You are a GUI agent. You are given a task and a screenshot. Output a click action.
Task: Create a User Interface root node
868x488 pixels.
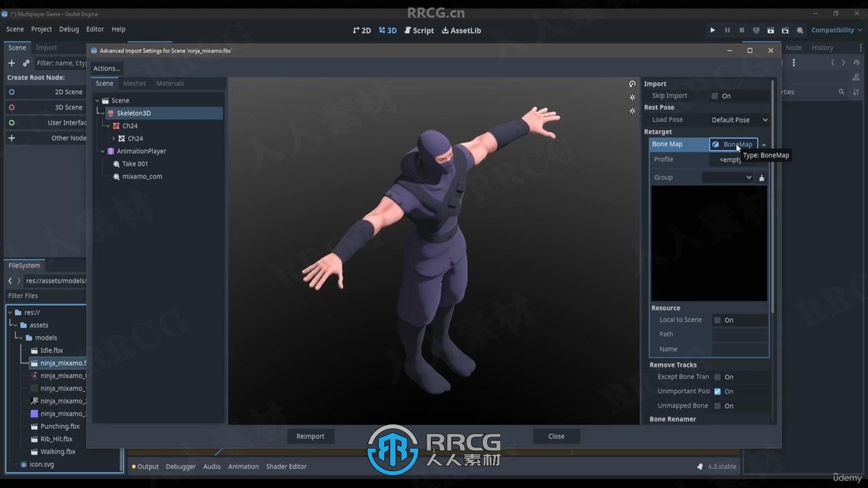pyautogui.click(x=45, y=123)
